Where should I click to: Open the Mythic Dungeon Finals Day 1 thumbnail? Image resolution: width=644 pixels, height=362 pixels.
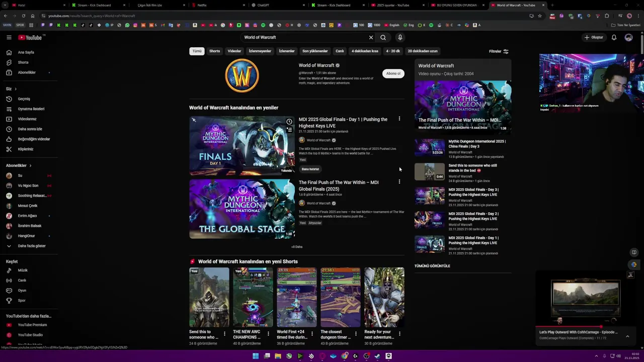(x=242, y=146)
